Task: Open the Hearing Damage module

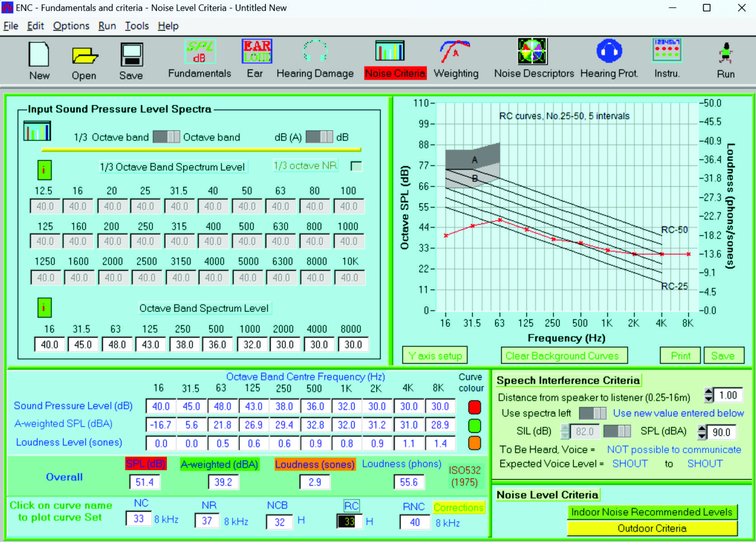Action: click(x=315, y=52)
